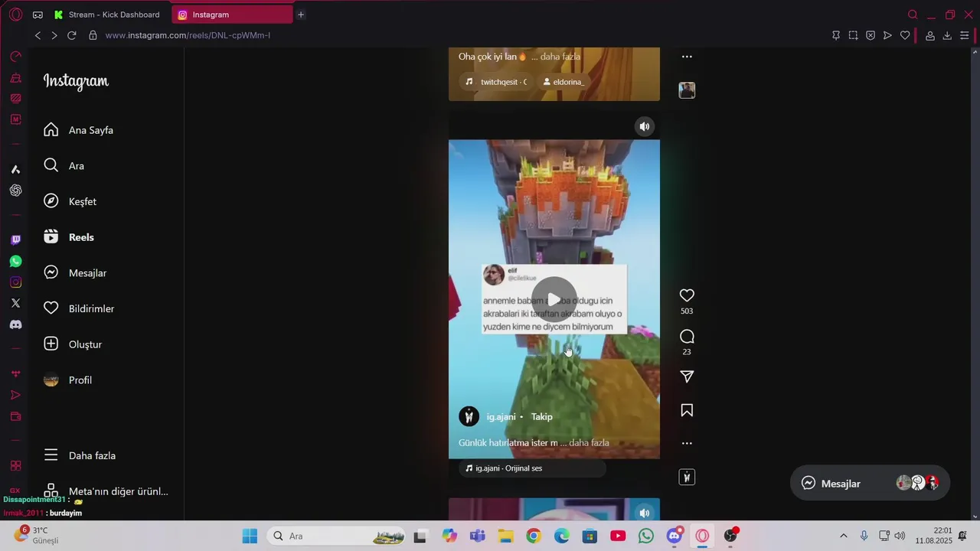Open WhatsApp in Opera sidebar
Image resolution: width=980 pixels, height=551 pixels.
point(15,261)
